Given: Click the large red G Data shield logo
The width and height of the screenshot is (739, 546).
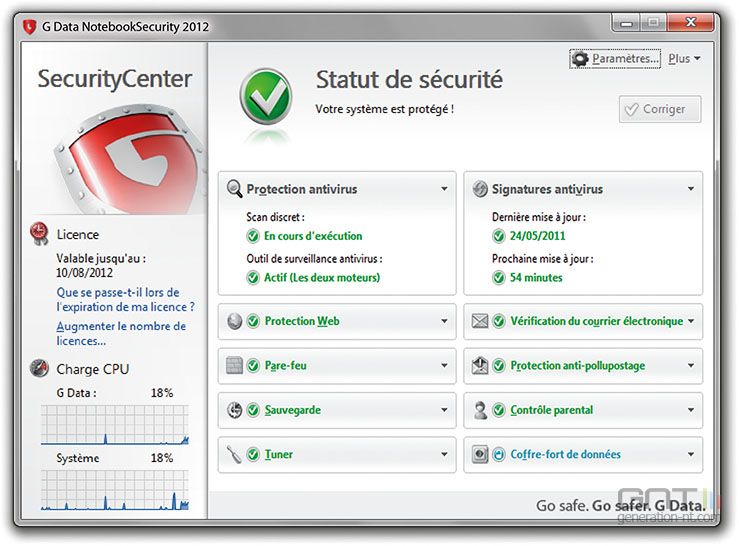Looking at the screenshot, I should pyautogui.click(x=130, y=160).
